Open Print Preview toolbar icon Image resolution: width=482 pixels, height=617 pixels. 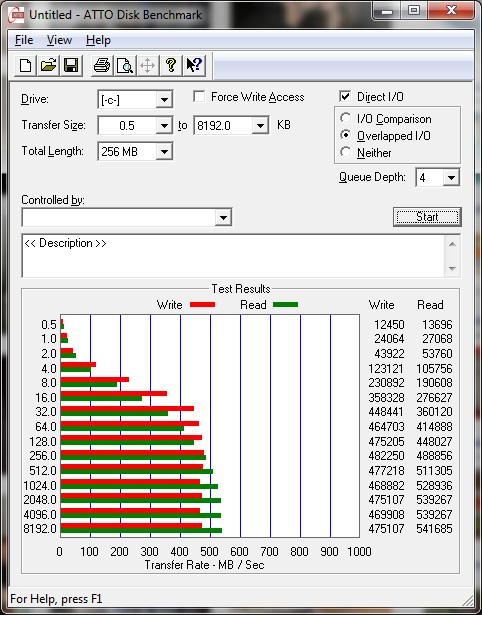coord(125,65)
